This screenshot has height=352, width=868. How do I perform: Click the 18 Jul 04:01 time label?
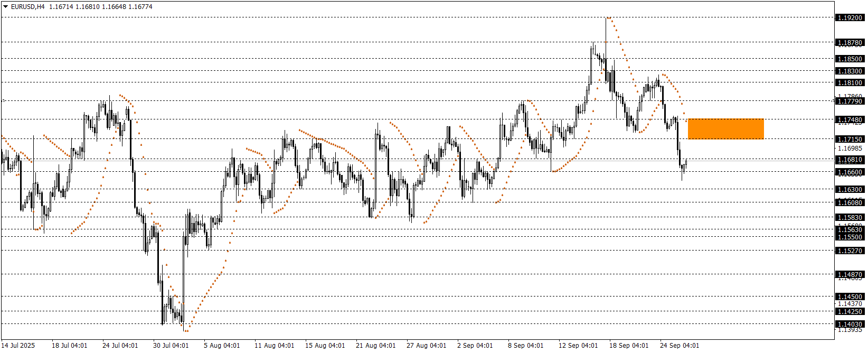click(x=69, y=346)
